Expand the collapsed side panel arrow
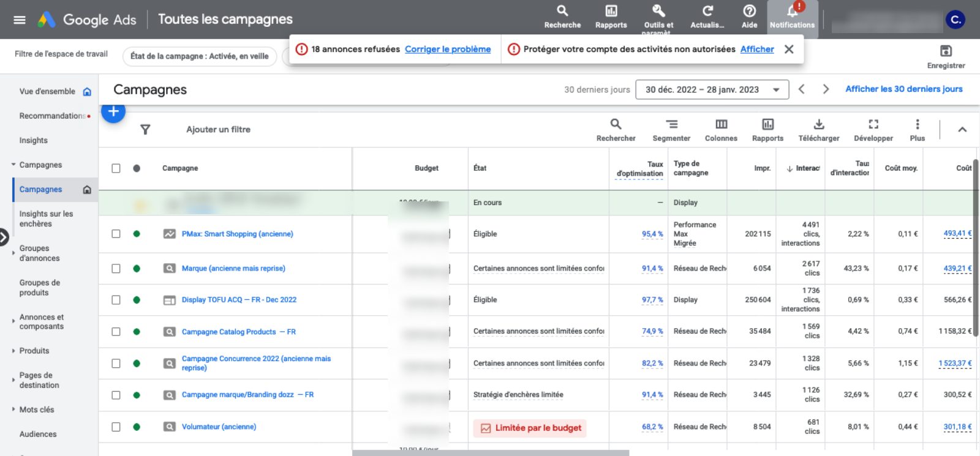The image size is (980, 456). point(3,236)
